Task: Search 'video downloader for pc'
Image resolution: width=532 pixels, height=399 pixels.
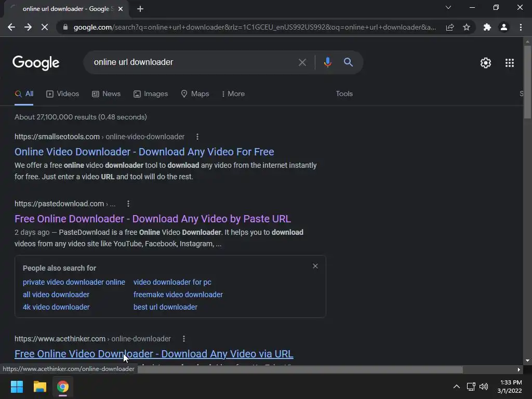Action: coord(172,282)
